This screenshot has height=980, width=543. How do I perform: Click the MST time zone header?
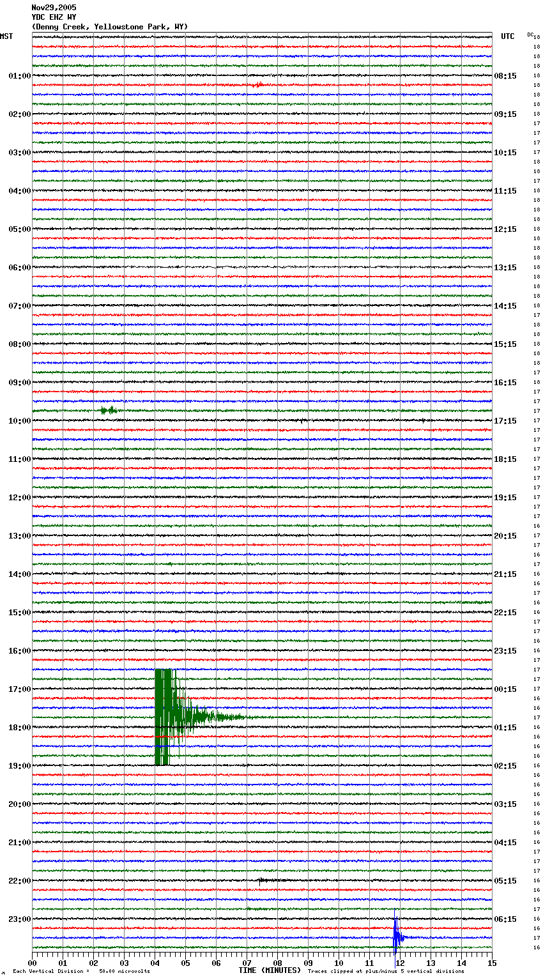click(x=6, y=36)
